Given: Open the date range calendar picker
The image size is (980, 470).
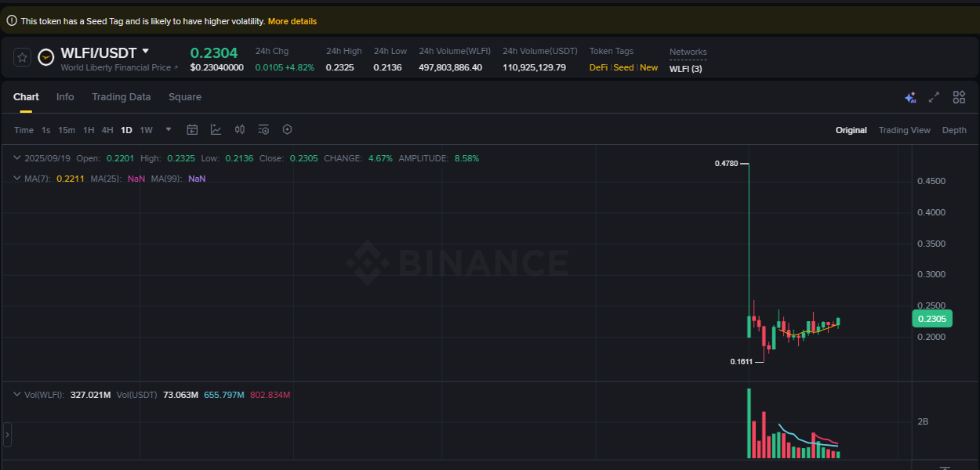Looking at the screenshot, I should [x=192, y=129].
